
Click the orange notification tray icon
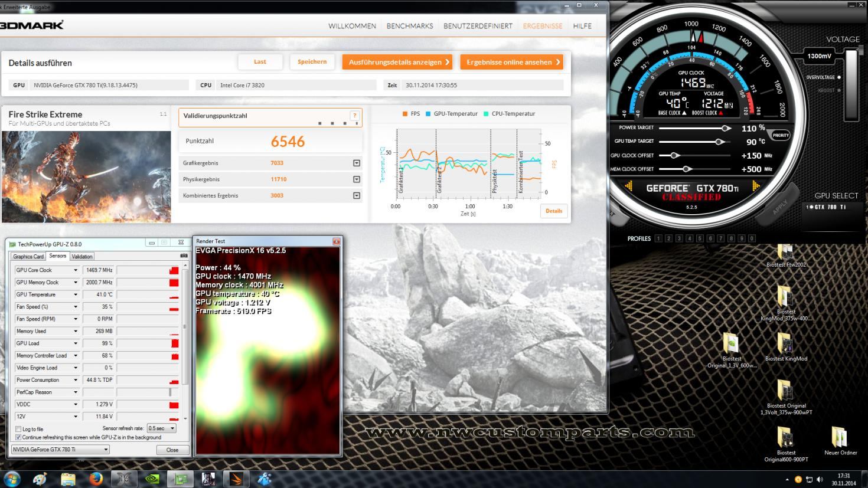point(798,479)
